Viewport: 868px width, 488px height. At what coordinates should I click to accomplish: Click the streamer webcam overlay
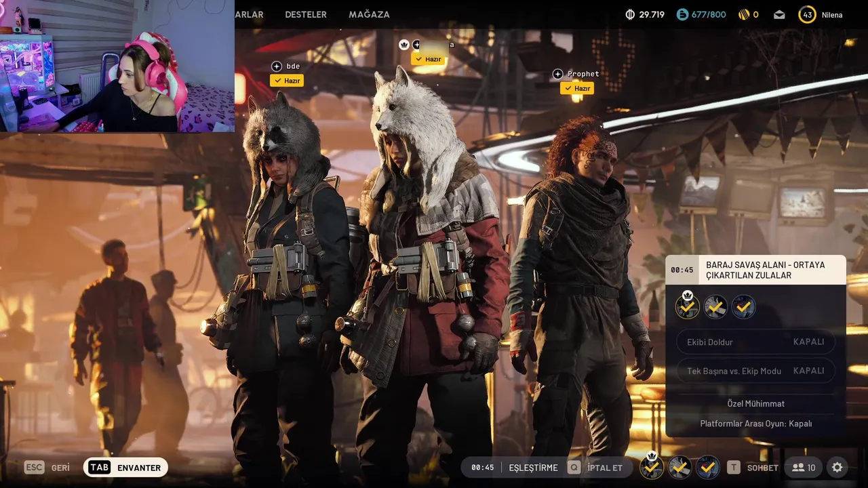pos(117,66)
